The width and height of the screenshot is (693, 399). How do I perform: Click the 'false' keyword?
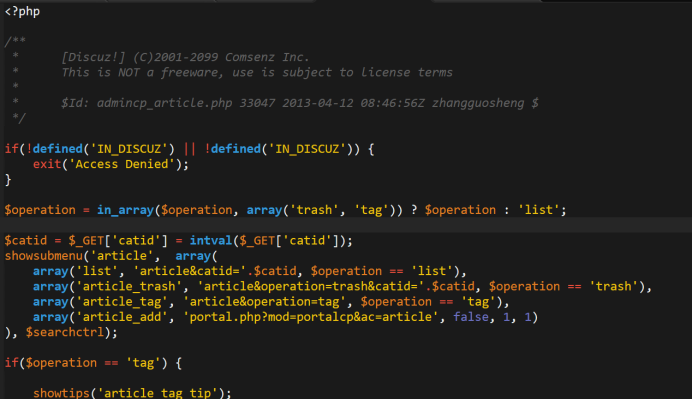[x=471, y=317]
